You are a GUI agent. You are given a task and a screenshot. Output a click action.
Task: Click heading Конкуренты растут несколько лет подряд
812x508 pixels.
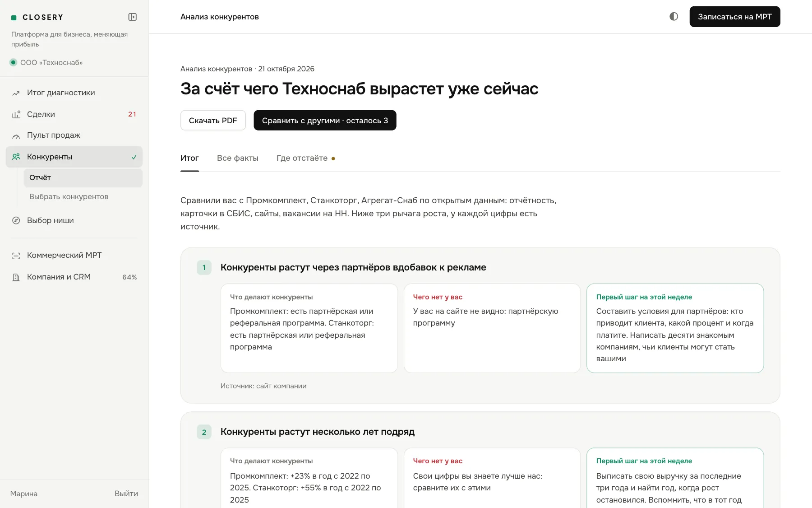pos(318,432)
